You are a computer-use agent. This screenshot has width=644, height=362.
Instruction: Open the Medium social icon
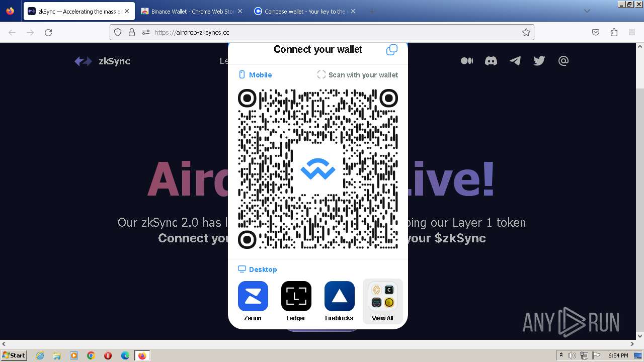tap(467, 61)
